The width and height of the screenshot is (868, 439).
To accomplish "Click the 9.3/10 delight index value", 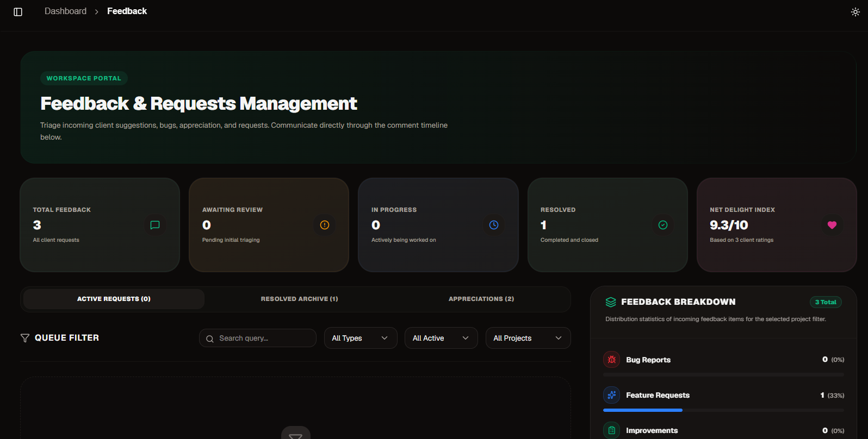I will coord(729,225).
